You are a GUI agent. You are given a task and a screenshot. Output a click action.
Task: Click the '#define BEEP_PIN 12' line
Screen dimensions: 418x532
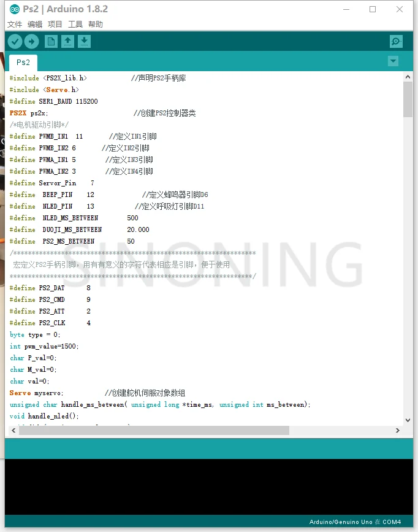click(x=52, y=195)
